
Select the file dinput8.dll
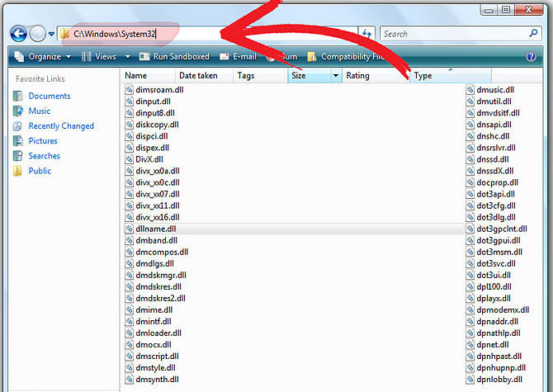pyautogui.click(x=155, y=113)
